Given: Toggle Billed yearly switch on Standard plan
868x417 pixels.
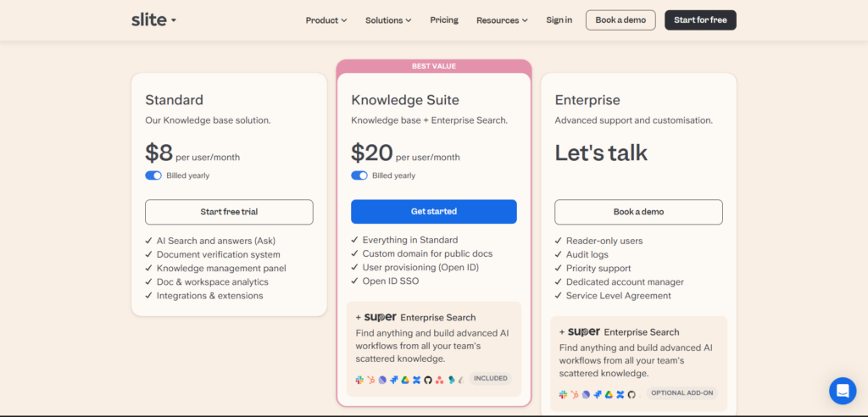Looking at the screenshot, I should point(153,175).
